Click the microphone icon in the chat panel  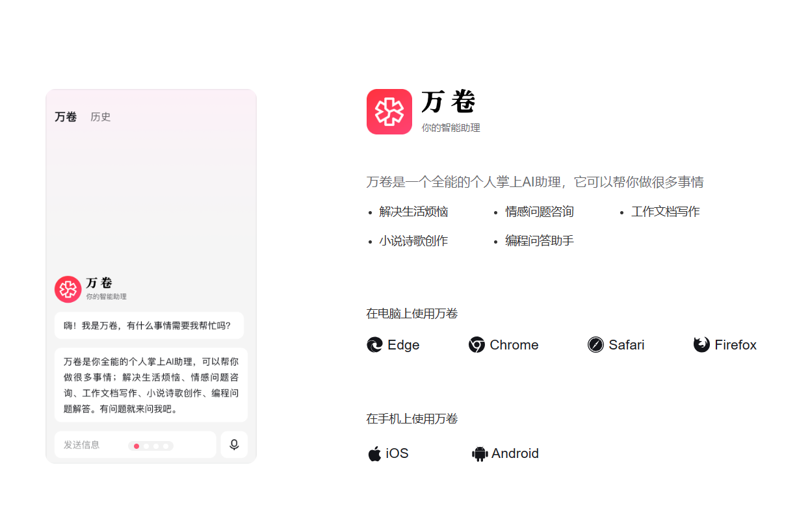pyautogui.click(x=234, y=444)
